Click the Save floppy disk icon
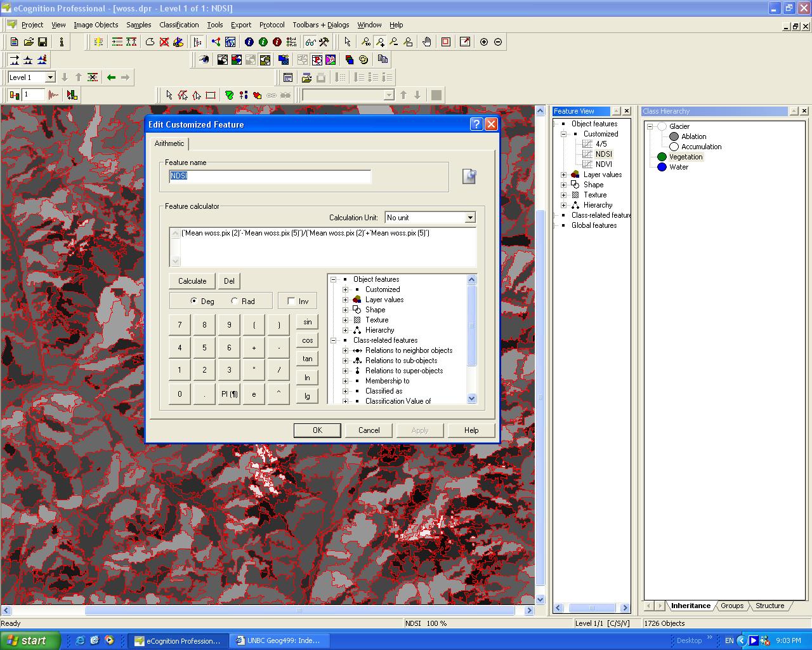812x650 pixels. click(x=42, y=41)
